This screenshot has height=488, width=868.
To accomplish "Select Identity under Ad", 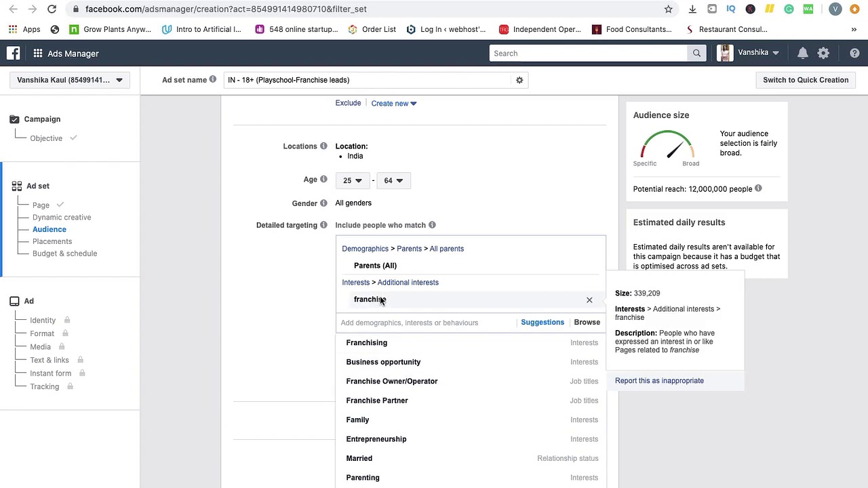I will coord(43,320).
